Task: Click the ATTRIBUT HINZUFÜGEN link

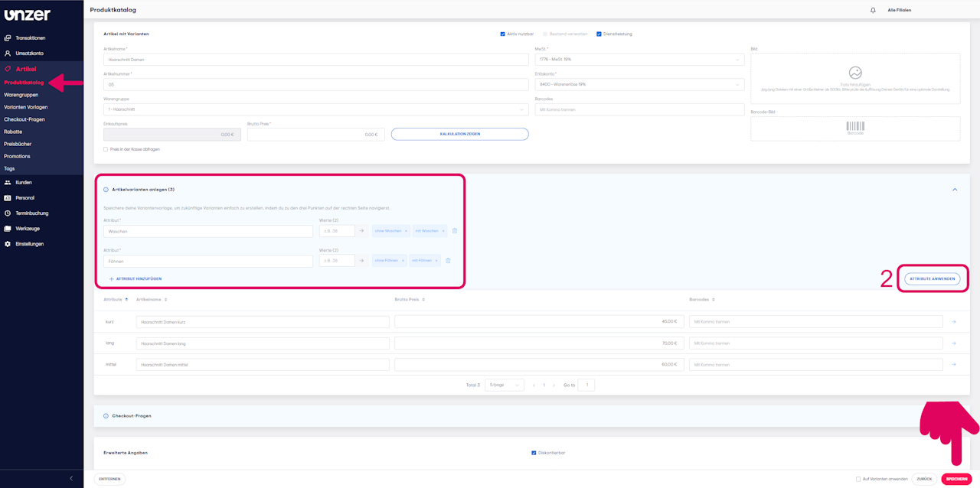Action: 136,278
